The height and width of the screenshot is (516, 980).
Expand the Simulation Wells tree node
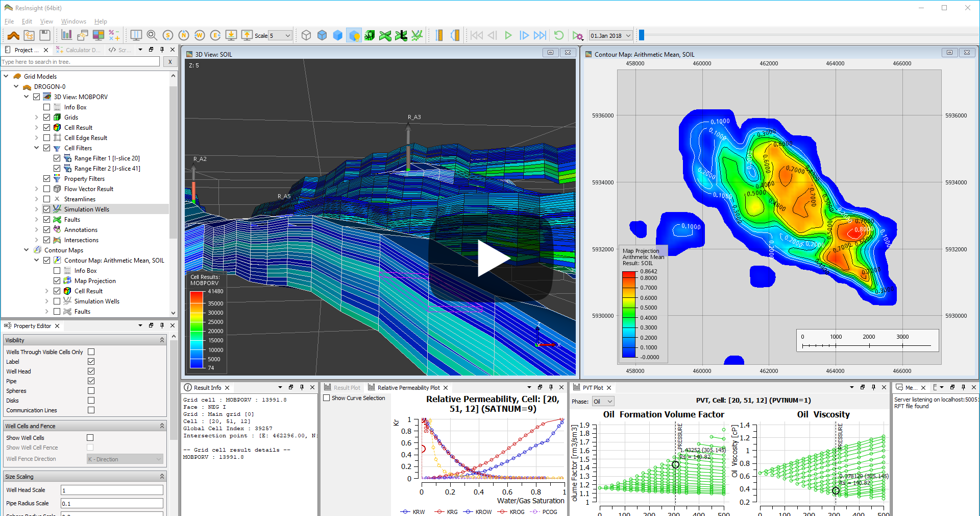point(37,209)
